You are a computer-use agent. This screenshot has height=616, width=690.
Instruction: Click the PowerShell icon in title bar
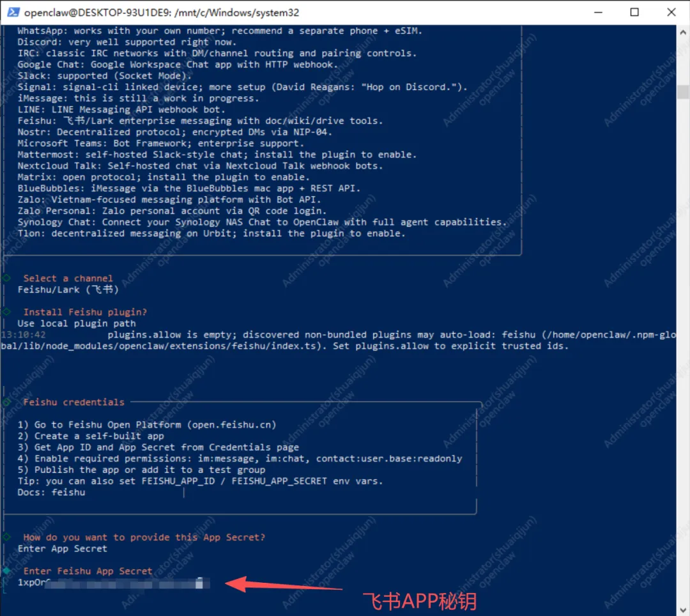click(13, 12)
